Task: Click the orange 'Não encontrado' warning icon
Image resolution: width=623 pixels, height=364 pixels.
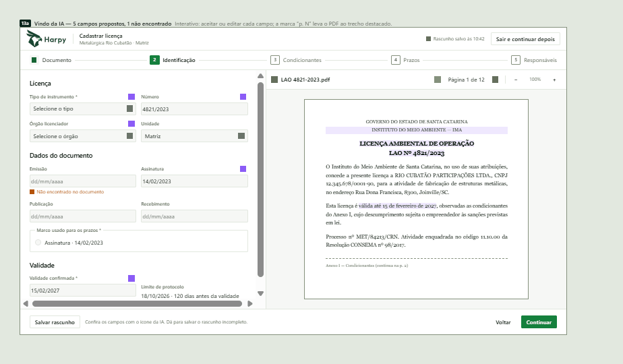Action: (32, 192)
